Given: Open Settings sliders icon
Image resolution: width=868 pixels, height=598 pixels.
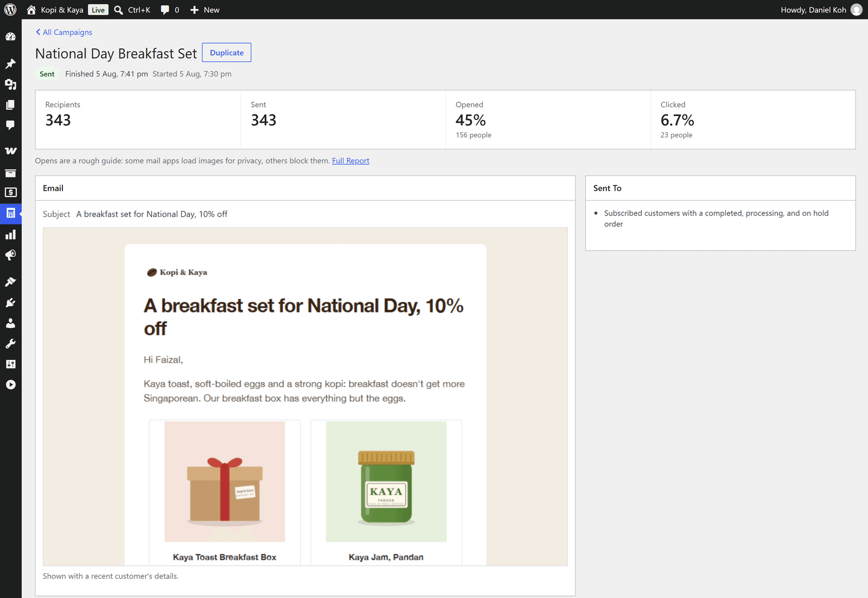Looking at the screenshot, I should pyautogui.click(x=10, y=364).
